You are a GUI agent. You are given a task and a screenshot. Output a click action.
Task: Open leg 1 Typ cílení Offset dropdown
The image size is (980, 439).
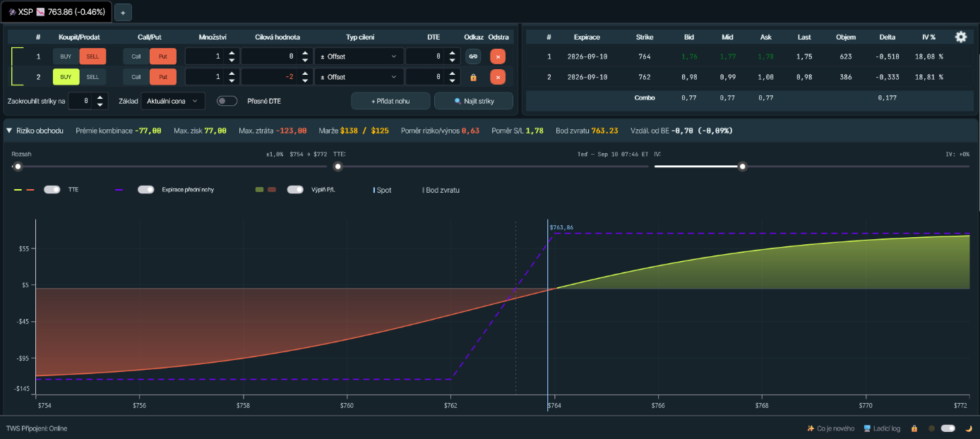click(359, 56)
